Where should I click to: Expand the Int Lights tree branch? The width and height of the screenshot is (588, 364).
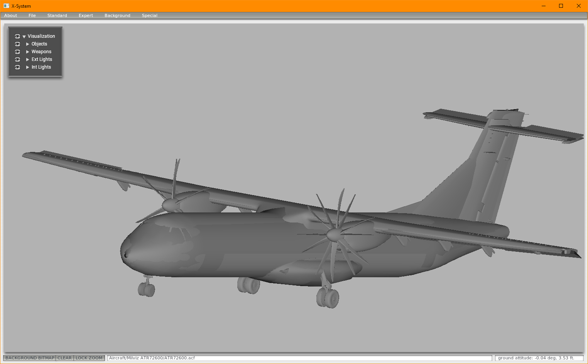pos(27,67)
